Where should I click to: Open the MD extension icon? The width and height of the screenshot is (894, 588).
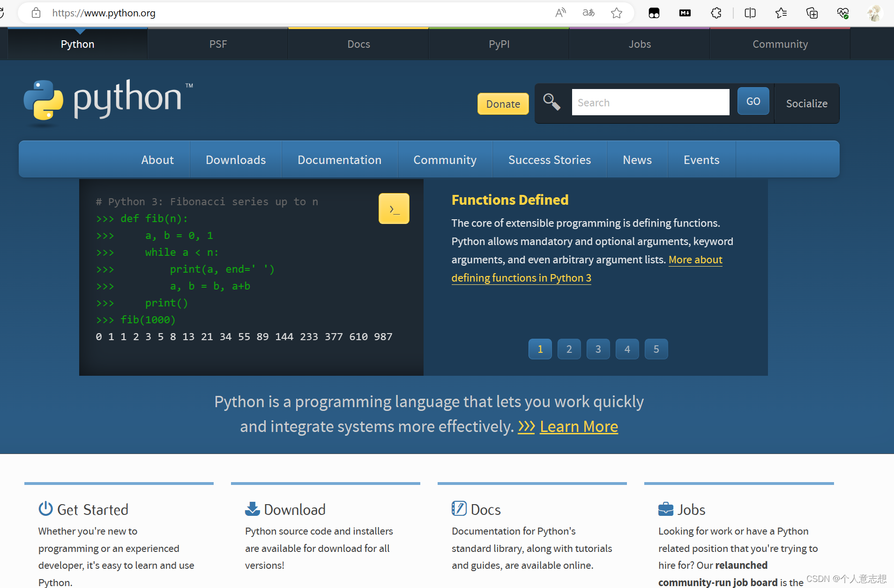[685, 13]
